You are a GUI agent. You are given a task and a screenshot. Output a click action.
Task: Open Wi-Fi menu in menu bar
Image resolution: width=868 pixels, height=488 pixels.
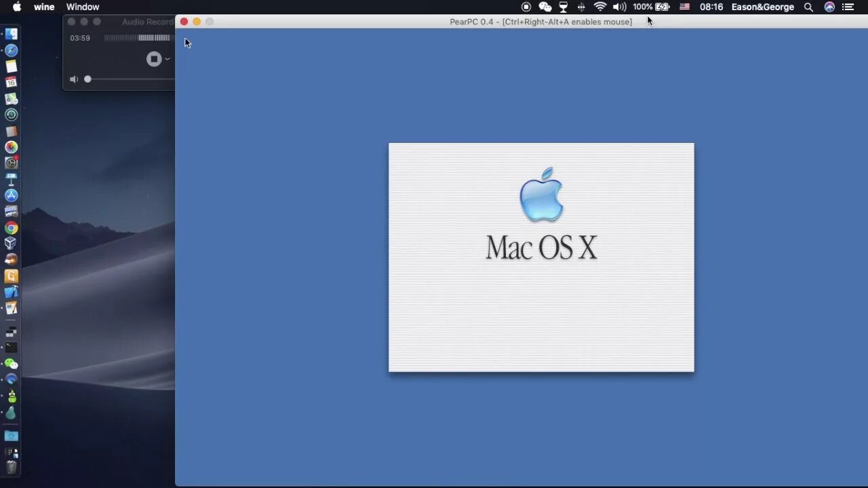tap(600, 7)
